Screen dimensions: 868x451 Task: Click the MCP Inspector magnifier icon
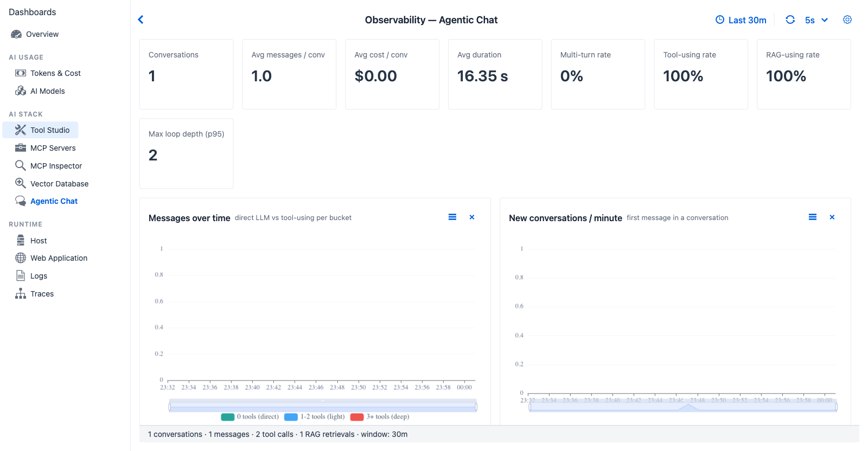point(21,166)
